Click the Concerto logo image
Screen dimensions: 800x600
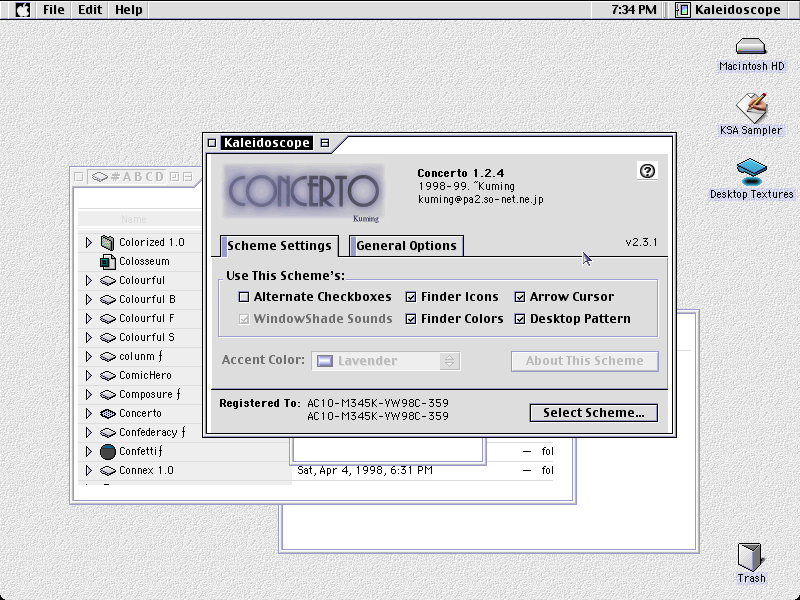pyautogui.click(x=303, y=193)
